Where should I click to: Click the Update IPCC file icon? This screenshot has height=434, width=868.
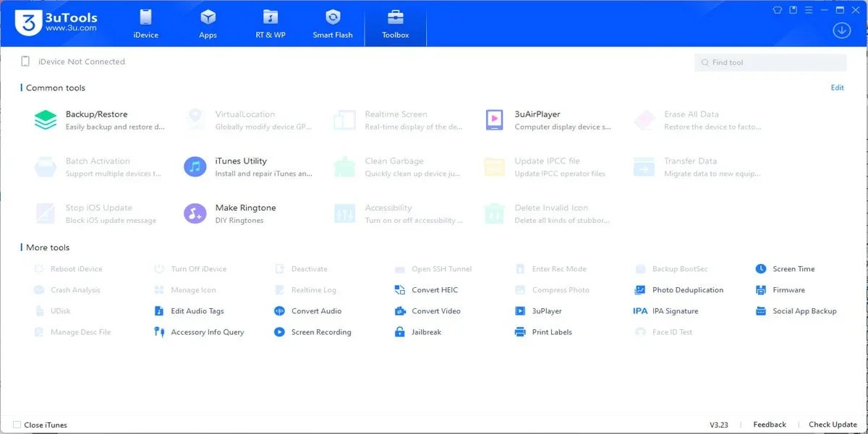tap(495, 167)
